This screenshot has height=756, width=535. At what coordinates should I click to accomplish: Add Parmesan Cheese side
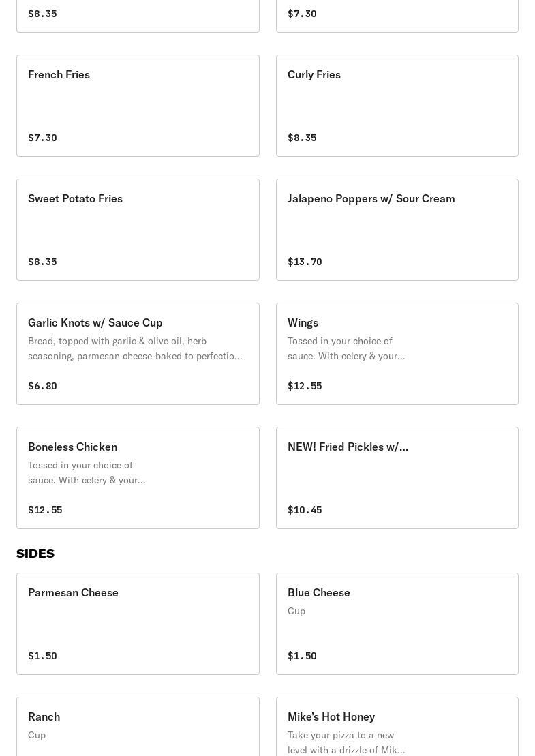138,624
